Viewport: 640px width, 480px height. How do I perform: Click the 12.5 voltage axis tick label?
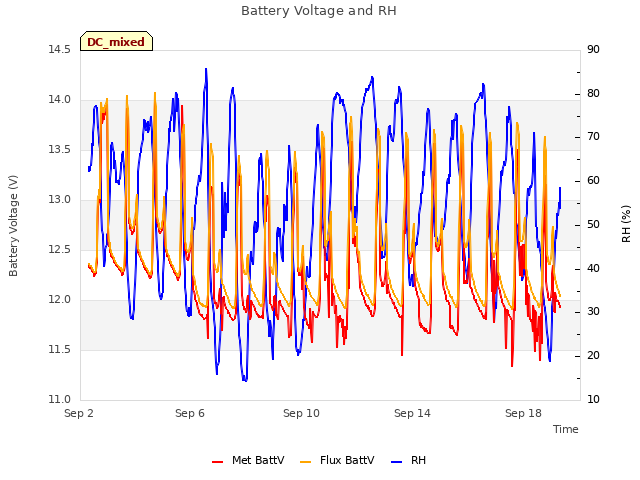pyautogui.click(x=59, y=249)
